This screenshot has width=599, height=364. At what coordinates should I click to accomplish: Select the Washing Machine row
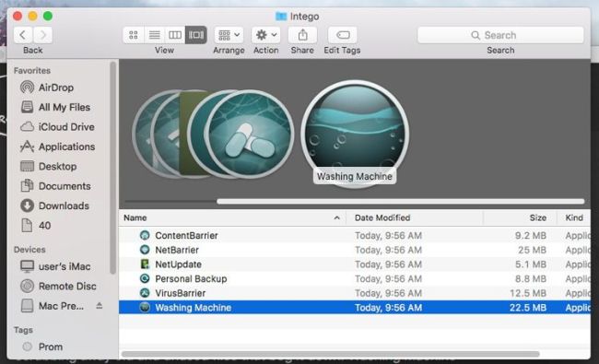355,308
